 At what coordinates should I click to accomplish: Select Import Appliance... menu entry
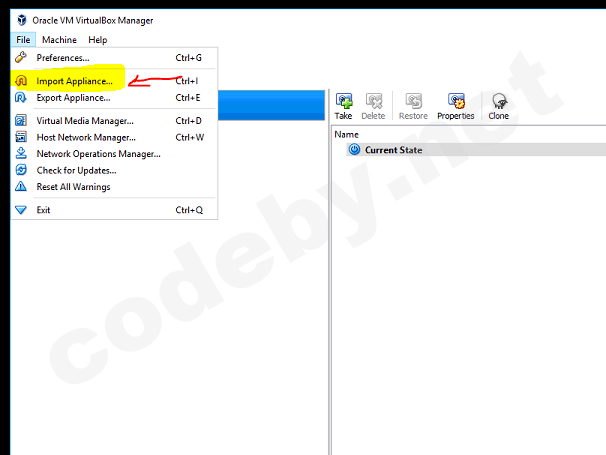click(114, 81)
